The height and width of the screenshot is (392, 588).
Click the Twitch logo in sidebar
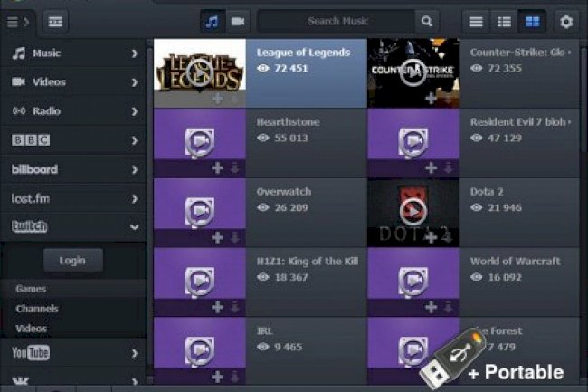pyautogui.click(x=30, y=226)
